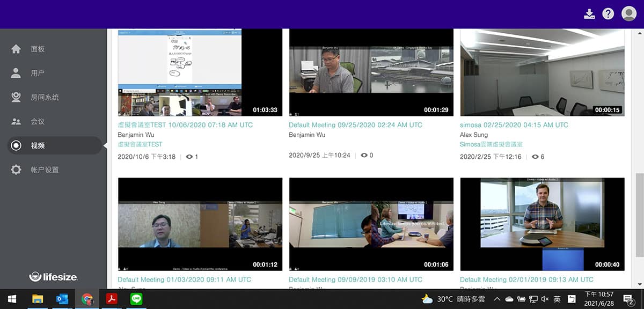
Task: Click the date 2020/10/6 下午3:18
Action: coord(147,157)
